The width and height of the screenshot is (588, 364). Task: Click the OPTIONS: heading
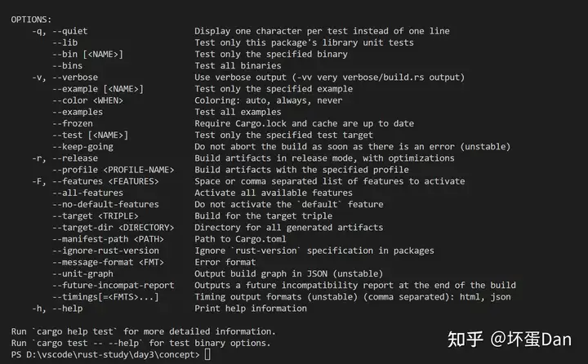pos(31,20)
